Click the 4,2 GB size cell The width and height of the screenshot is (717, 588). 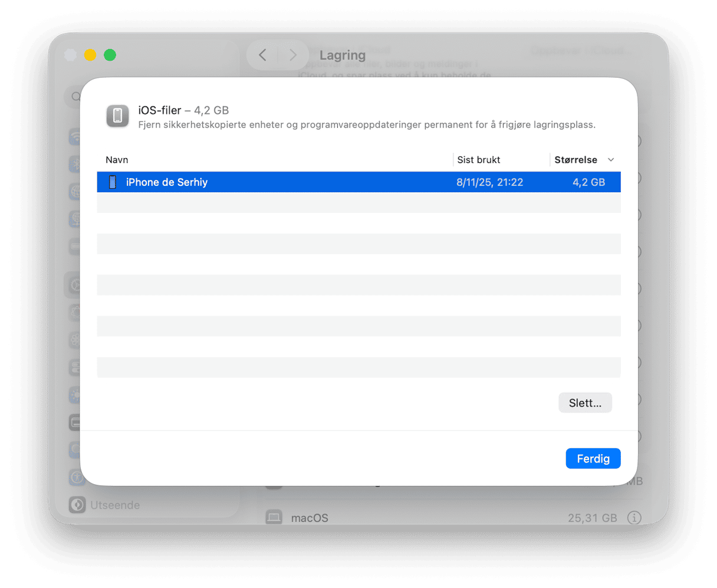588,182
